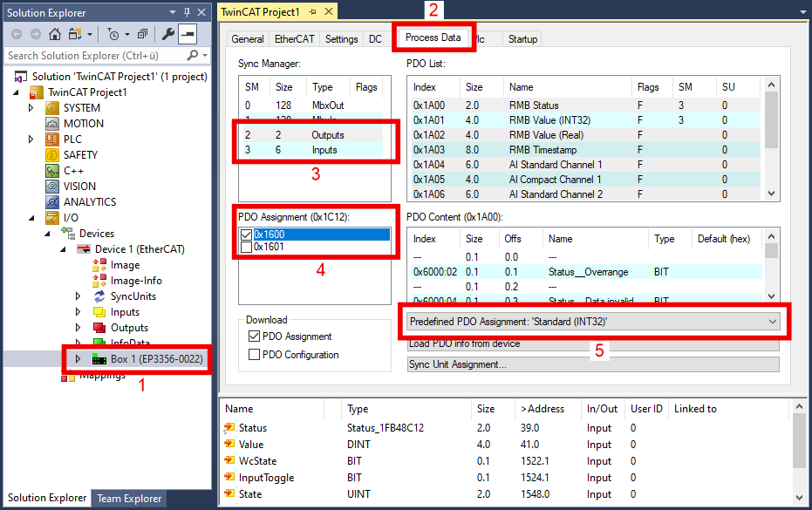The height and width of the screenshot is (510, 812).
Task: Select the SAFETY node
Action: tap(80, 155)
